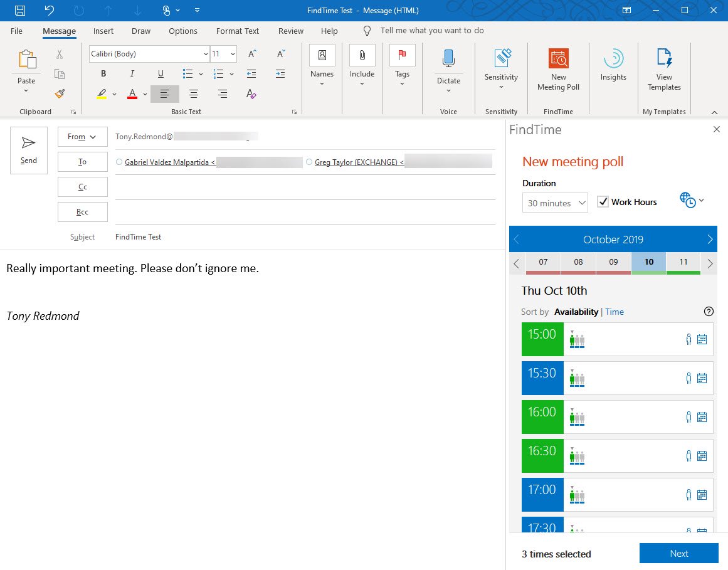Apply red font color
This screenshot has height=570, width=728.
pos(132,94)
